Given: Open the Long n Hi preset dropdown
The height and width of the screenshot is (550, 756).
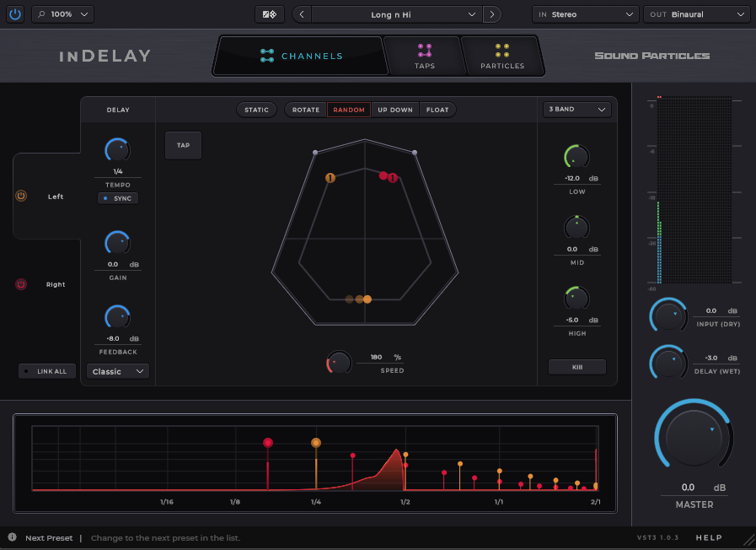Looking at the screenshot, I should pyautogui.click(x=397, y=14).
